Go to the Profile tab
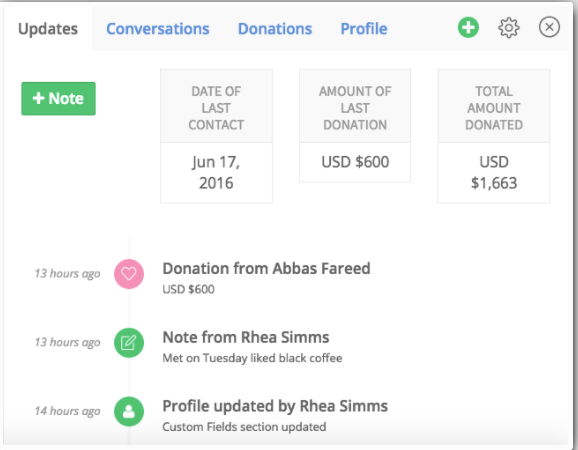Viewport: 578px width, 450px height. point(364,29)
